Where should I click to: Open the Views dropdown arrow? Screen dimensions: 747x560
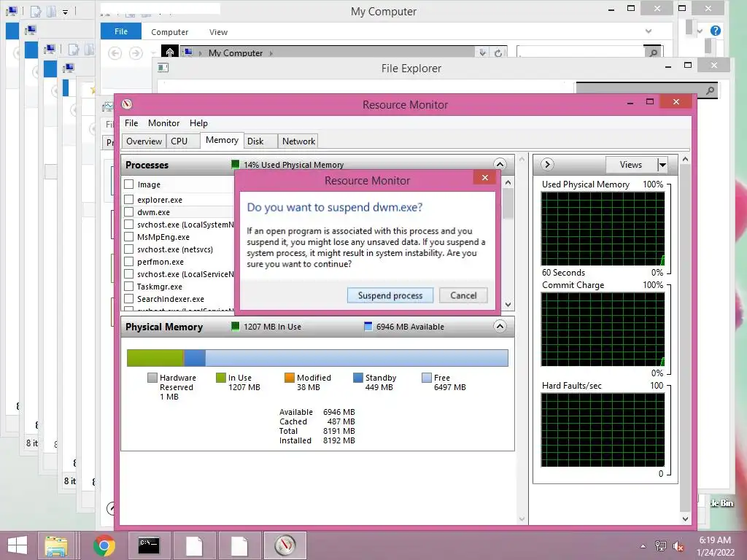(662, 165)
